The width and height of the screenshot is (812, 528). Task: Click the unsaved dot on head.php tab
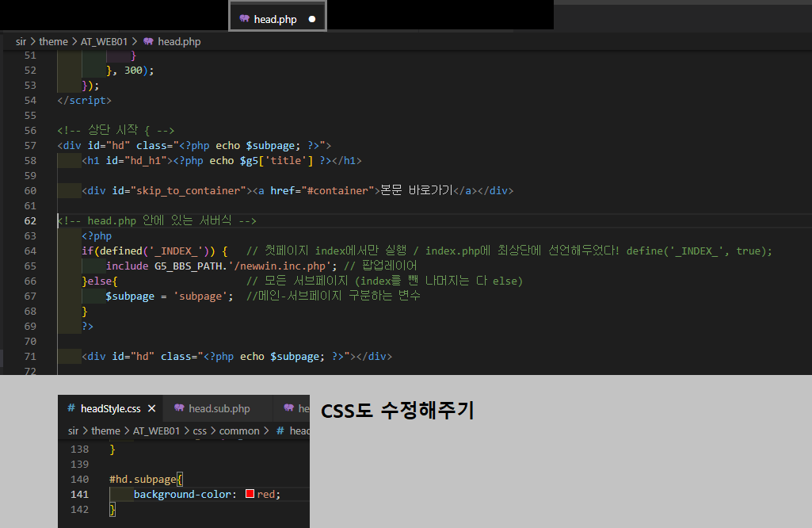point(312,19)
